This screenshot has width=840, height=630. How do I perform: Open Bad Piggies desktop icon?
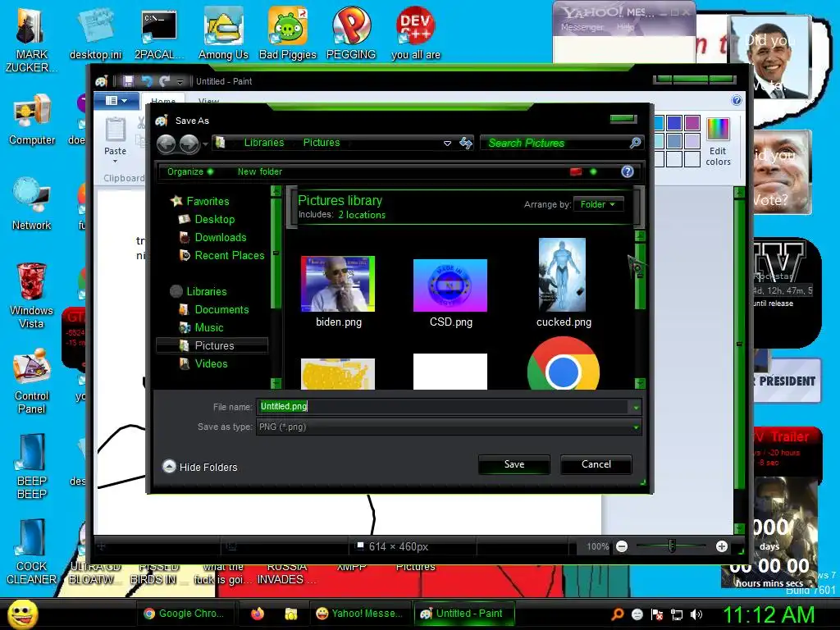click(288, 33)
